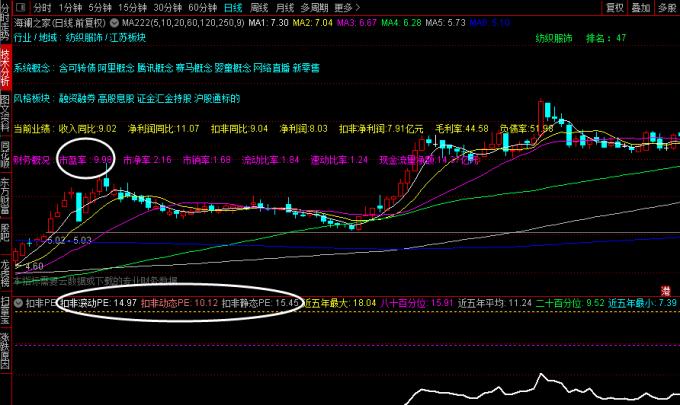Open 技术分析 sidebar tab
The width and height of the screenshot is (680, 405).
(5, 67)
